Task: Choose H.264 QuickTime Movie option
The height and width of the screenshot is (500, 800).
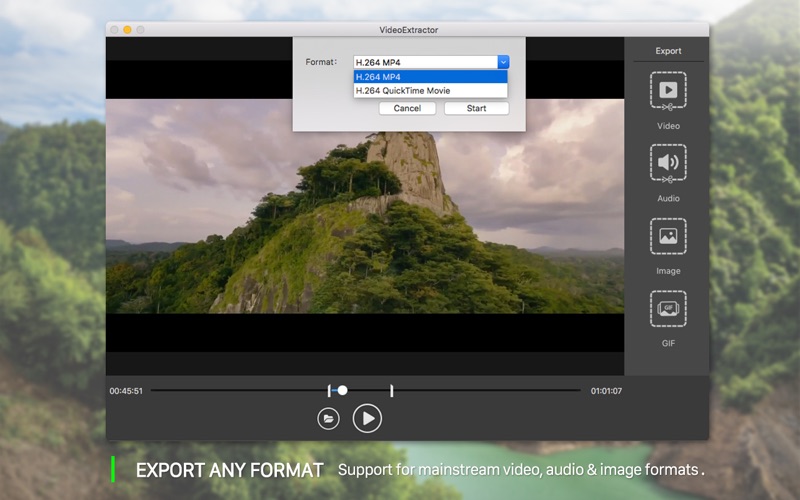Action: [x=430, y=90]
